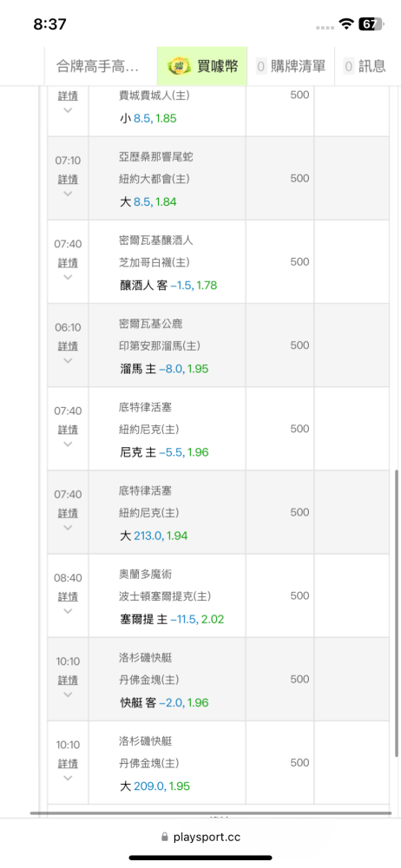Viewport: 401px width, 868px height.
Task: Open 詳情 for the 大 213.0 pick
Action: (68, 513)
